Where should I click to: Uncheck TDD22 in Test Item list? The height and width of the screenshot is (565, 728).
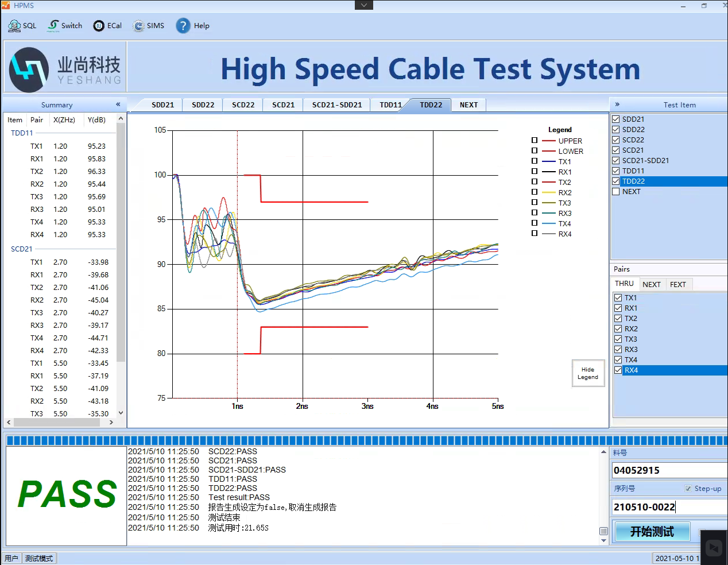click(616, 181)
